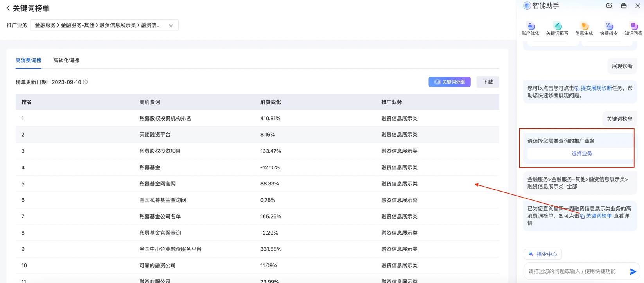Image resolution: width=644 pixels, height=283 pixels.
Task: Send the message with arrow icon
Action: point(633,271)
